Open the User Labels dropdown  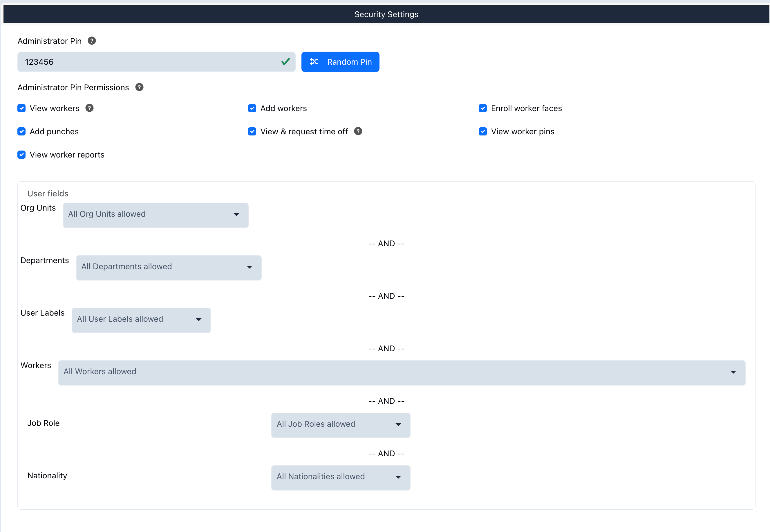(141, 320)
